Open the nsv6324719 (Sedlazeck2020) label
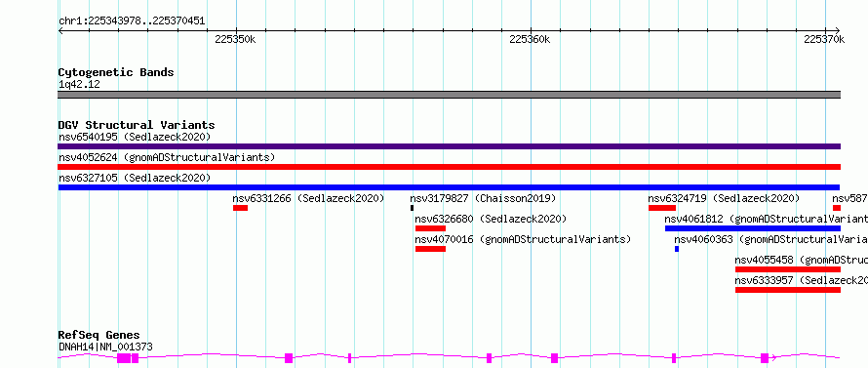The width and height of the screenshot is (868, 368). tap(724, 198)
